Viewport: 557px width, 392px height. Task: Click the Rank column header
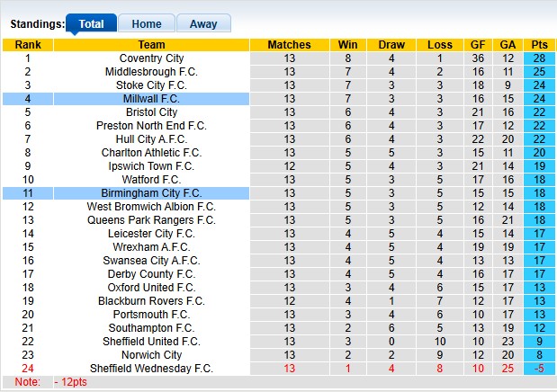[x=28, y=45]
